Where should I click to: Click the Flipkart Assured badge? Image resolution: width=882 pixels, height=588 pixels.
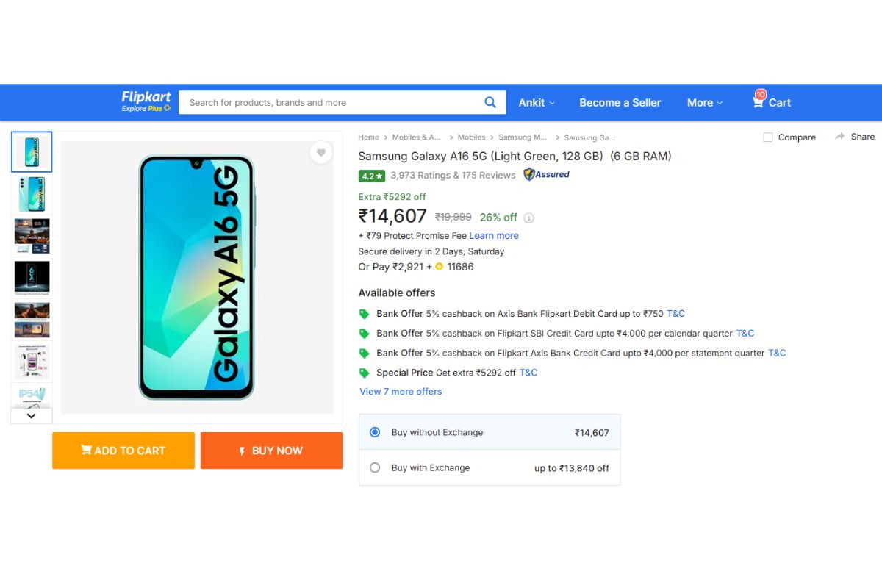click(x=546, y=174)
